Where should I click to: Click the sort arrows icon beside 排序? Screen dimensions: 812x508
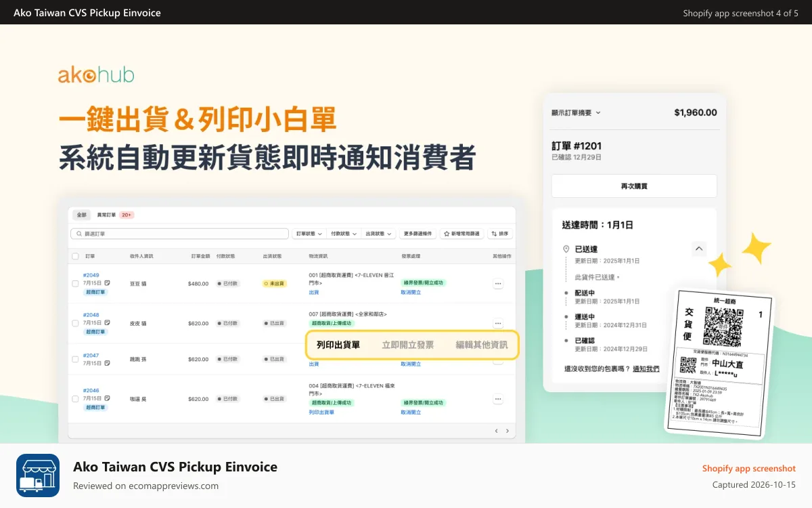tap(495, 234)
